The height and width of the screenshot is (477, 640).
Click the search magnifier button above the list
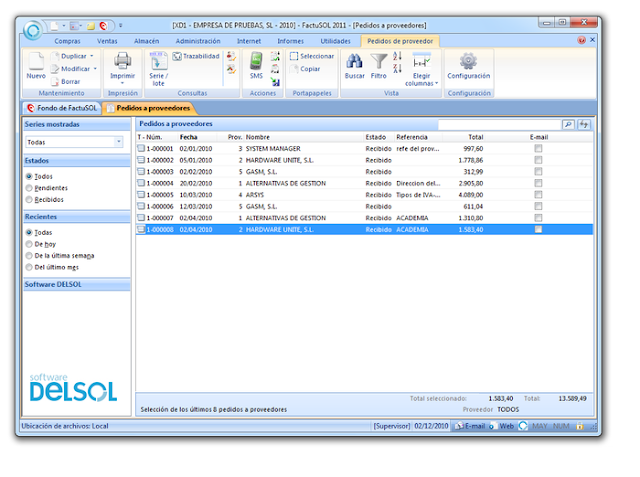pyautogui.click(x=568, y=124)
